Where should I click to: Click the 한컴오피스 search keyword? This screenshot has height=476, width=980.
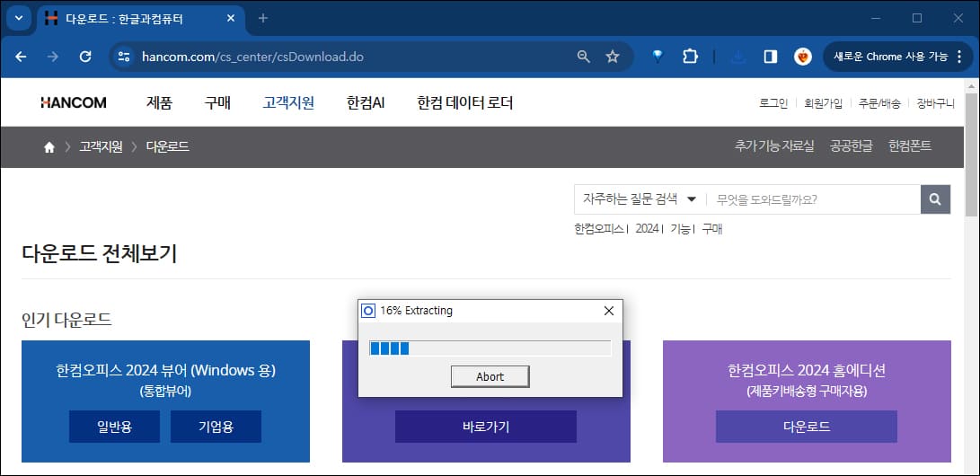coord(599,229)
